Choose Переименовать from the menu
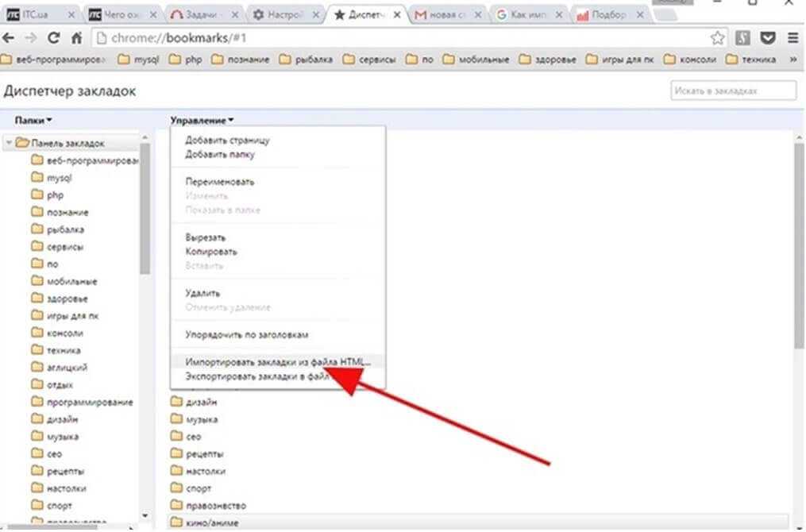This screenshot has height=532, width=806. 278,182
